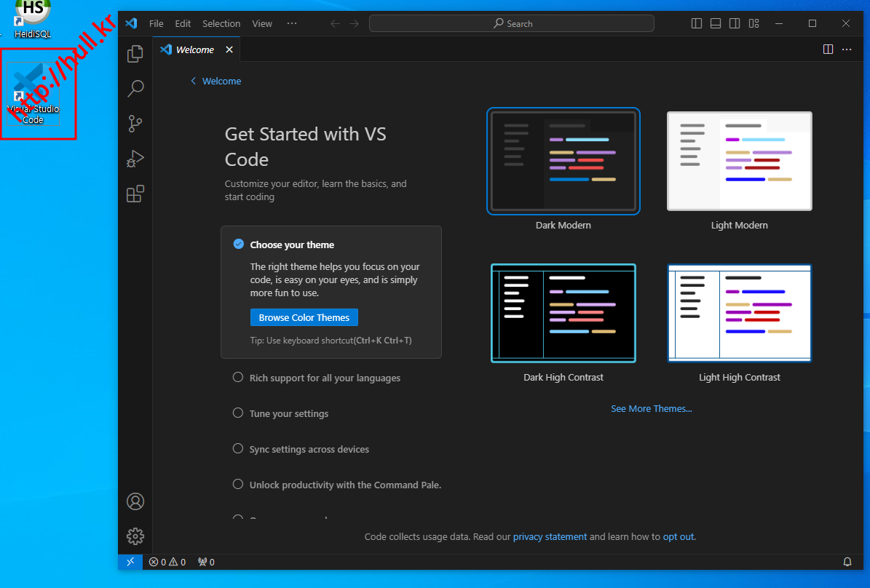Click the Browse Color Themes button
870x588 pixels.
coord(304,318)
